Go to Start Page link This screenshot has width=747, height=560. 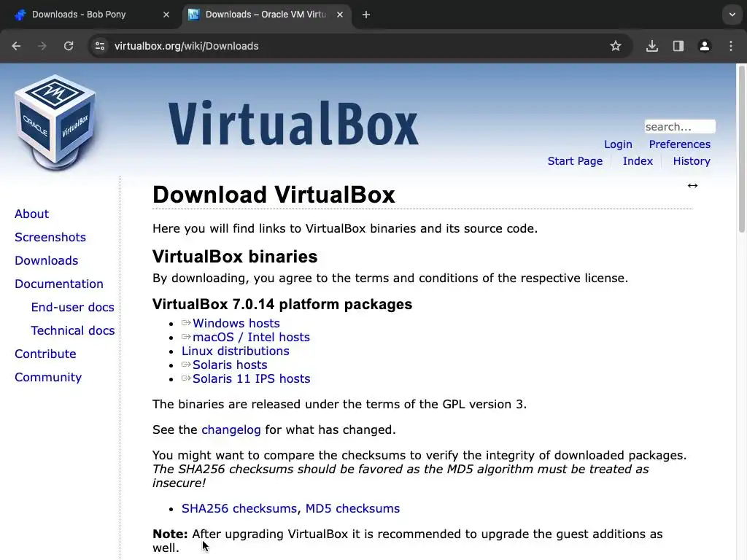coord(575,161)
